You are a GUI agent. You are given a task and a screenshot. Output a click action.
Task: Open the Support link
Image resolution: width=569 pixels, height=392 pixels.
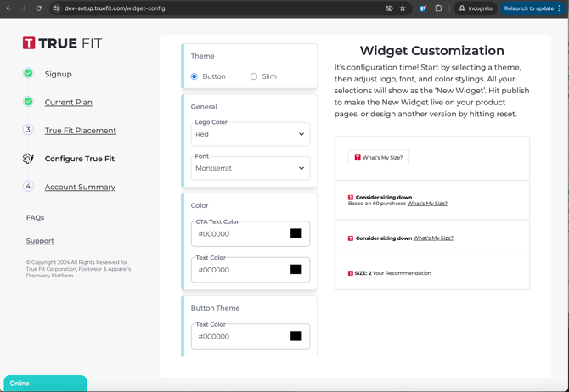pyautogui.click(x=40, y=241)
